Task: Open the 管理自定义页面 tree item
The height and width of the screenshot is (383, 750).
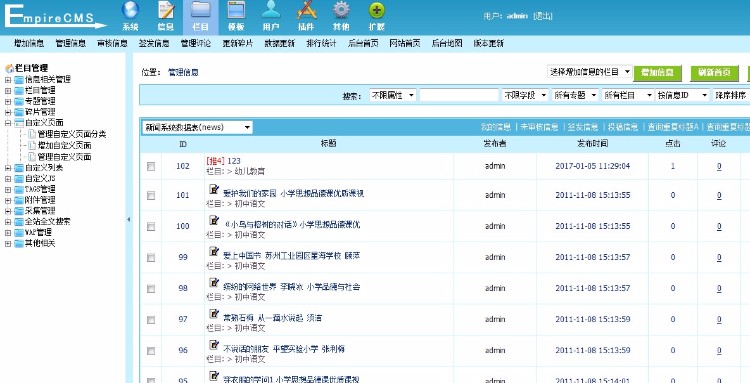Action: click(65, 157)
